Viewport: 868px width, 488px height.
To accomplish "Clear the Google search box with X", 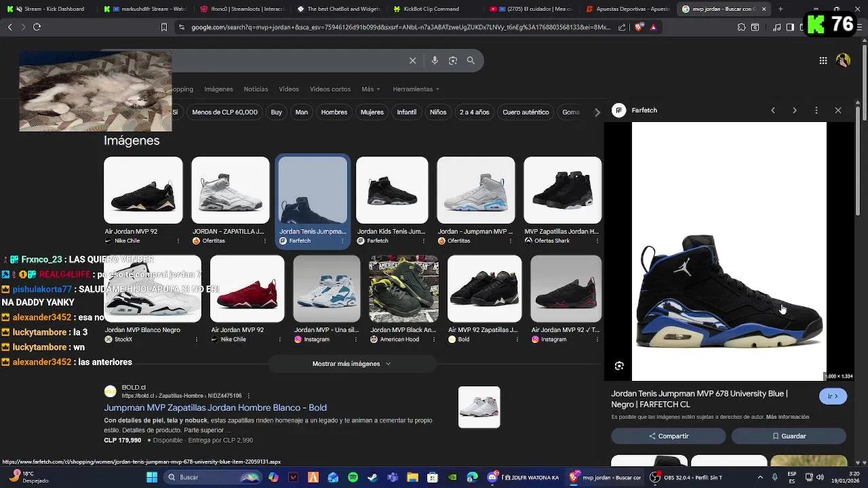I will 412,60.
